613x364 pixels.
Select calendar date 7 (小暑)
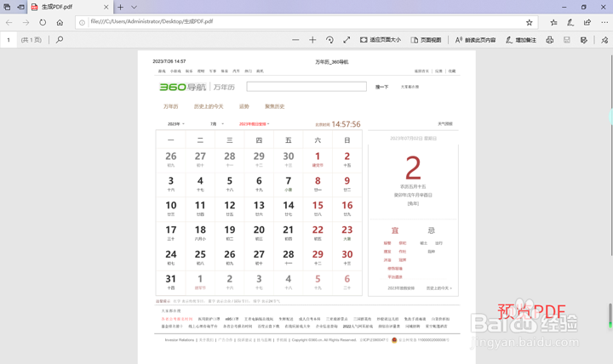[x=288, y=184]
